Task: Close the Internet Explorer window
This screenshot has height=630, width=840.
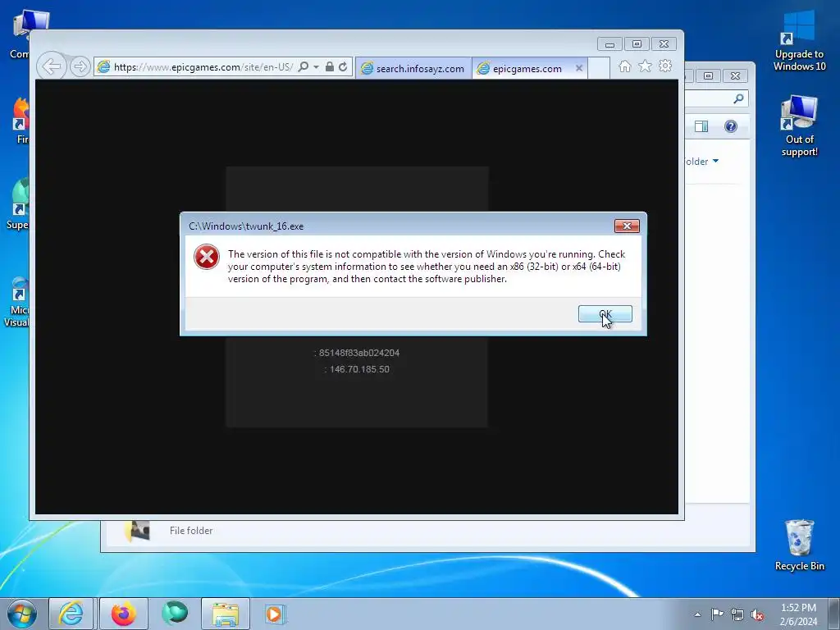Action: point(664,44)
